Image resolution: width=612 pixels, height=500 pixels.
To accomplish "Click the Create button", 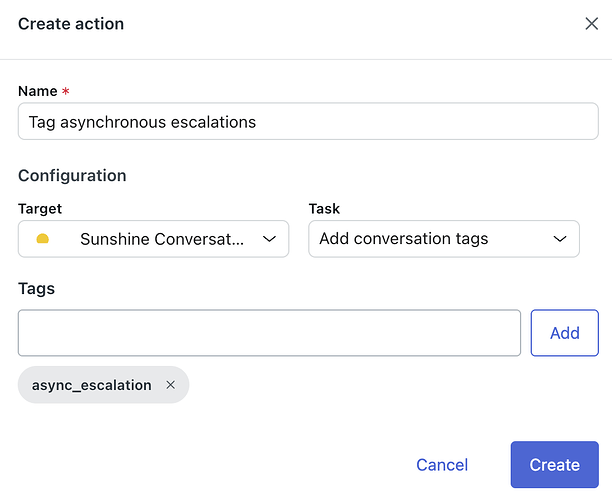I will click(555, 464).
